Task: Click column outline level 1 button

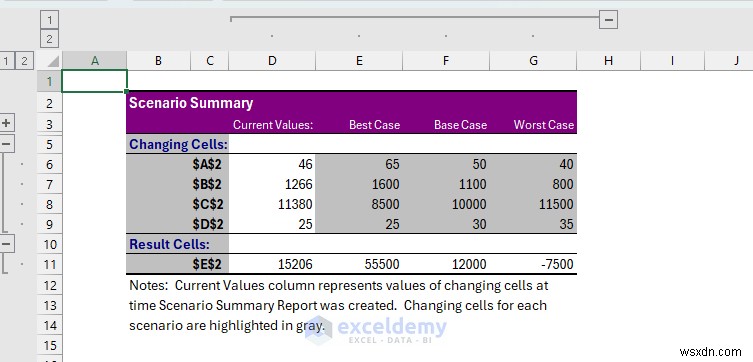Action: click(x=49, y=20)
